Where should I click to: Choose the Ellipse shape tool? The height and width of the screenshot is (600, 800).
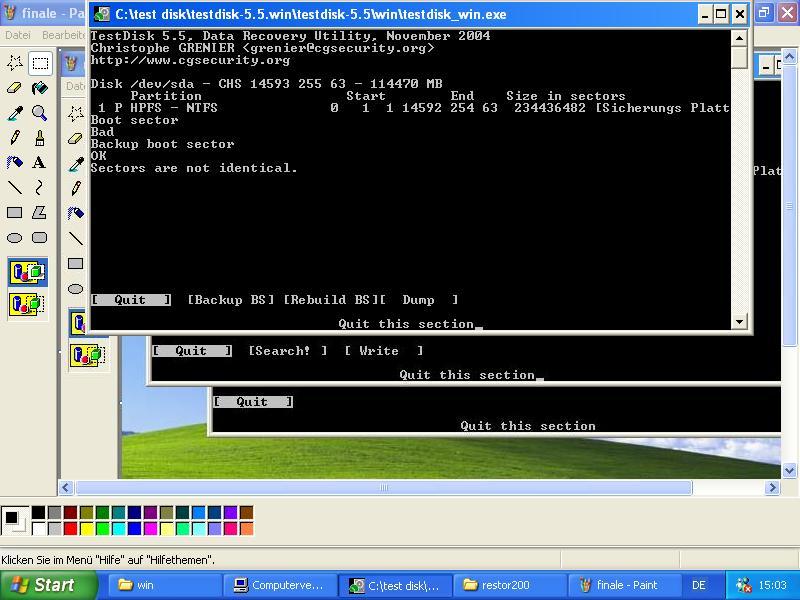point(14,238)
